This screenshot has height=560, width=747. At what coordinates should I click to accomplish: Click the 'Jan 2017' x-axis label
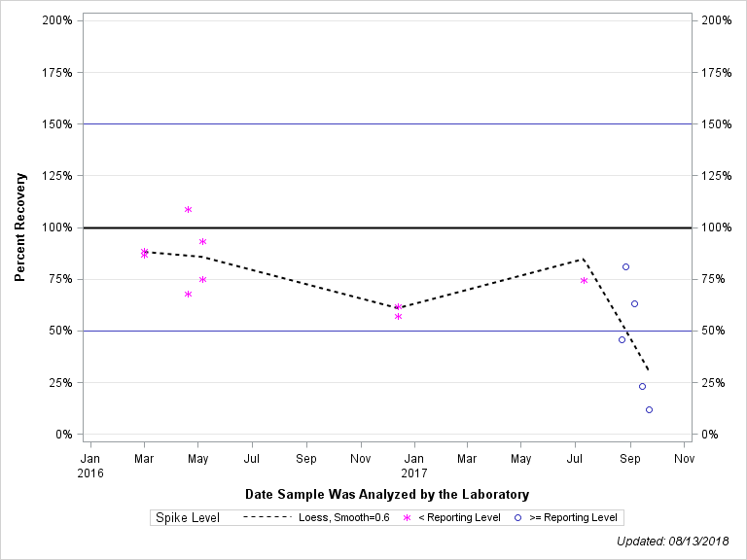414,466
